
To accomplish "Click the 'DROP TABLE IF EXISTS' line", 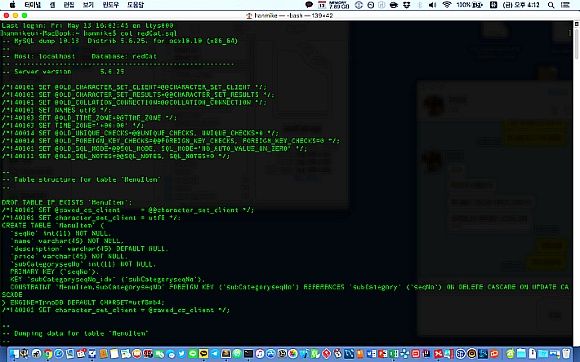I will [67, 202].
